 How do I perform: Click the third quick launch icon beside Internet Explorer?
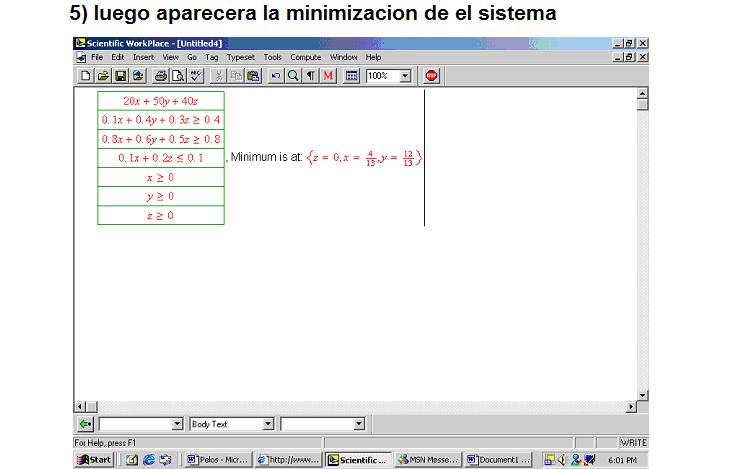(166, 460)
